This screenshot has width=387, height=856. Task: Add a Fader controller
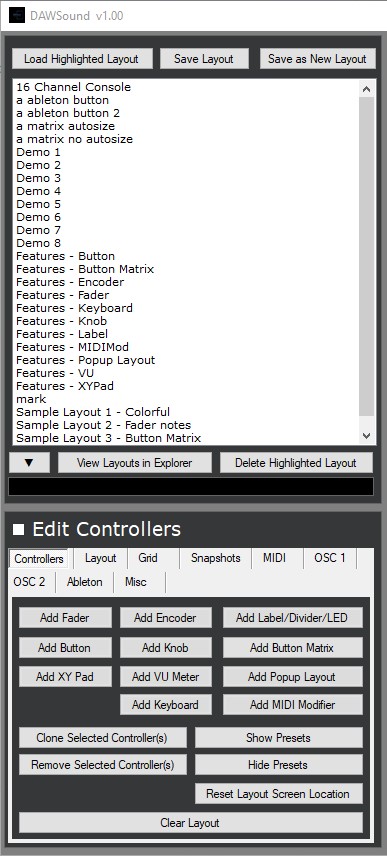65,618
